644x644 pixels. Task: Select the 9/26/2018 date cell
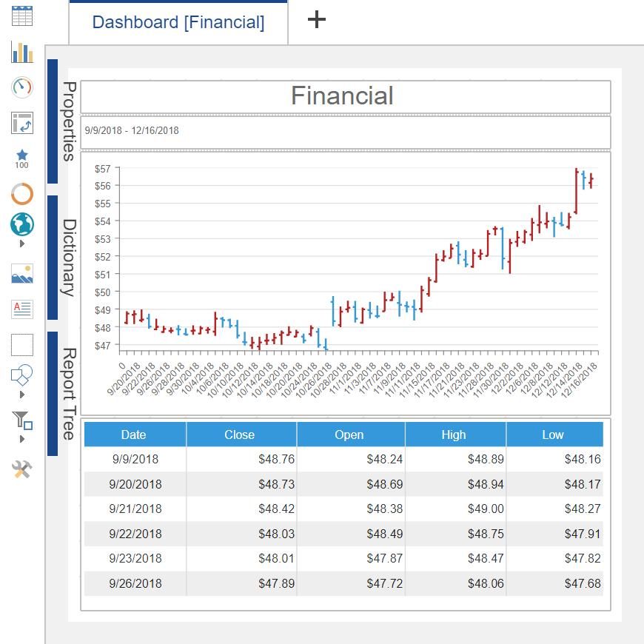pyautogui.click(x=135, y=583)
